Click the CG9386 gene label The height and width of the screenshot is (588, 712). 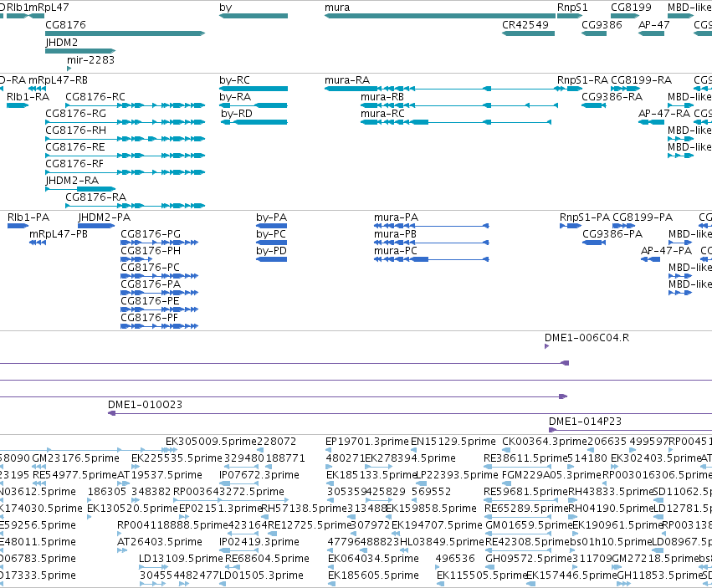602,25
